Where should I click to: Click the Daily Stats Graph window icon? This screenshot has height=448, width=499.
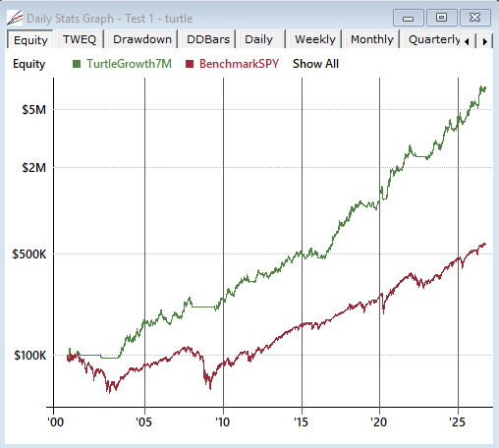(x=15, y=18)
